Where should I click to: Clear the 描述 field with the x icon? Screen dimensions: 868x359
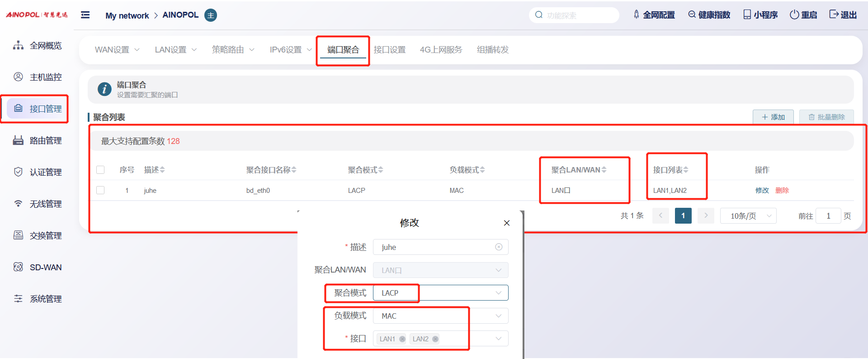click(x=499, y=247)
